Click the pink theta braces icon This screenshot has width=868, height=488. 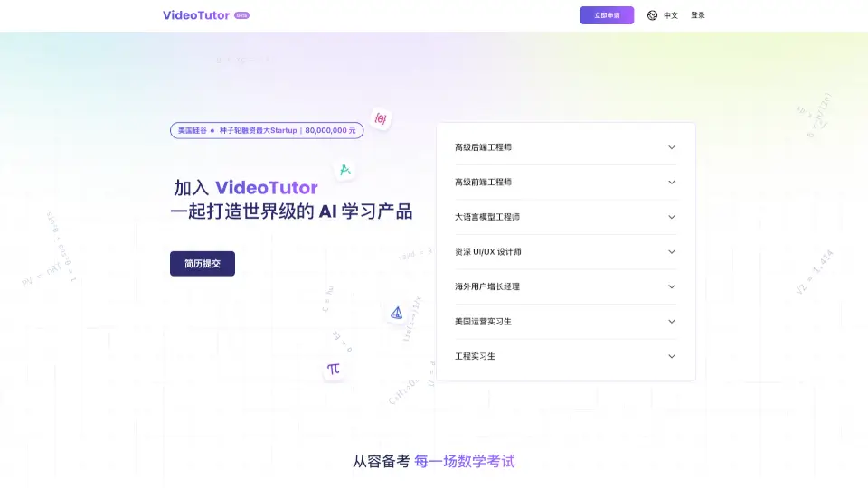pyautogui.click(x=381, y=118)
